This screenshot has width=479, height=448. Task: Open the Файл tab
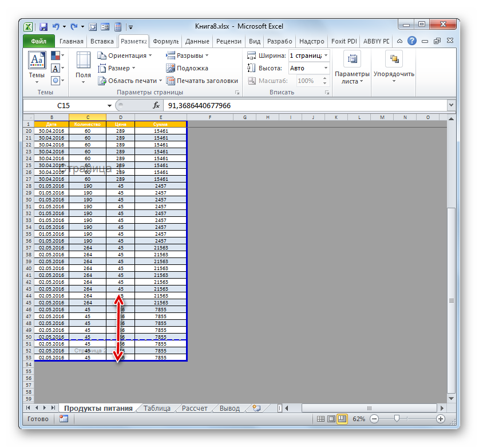tap(39, 41)
